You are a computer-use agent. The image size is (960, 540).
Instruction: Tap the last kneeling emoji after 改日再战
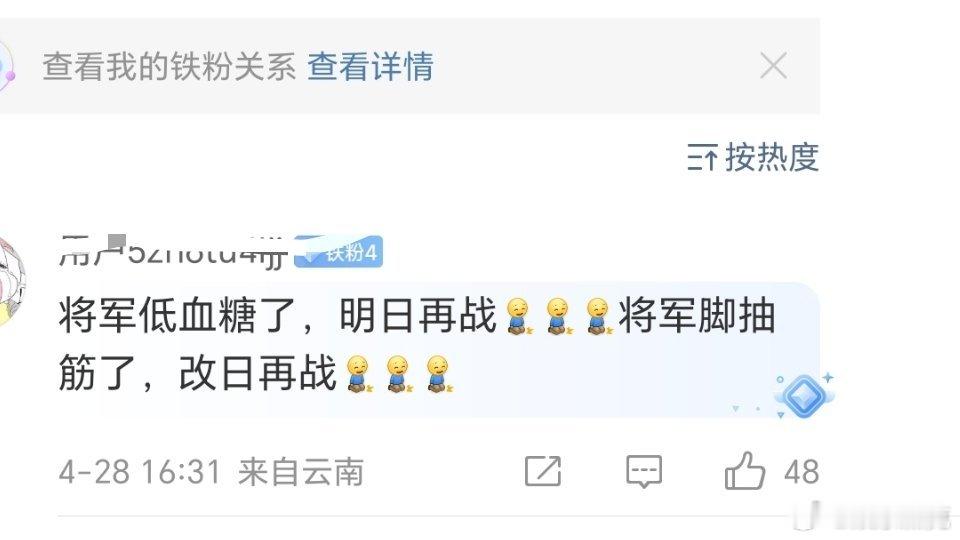[x=438, y=374]
